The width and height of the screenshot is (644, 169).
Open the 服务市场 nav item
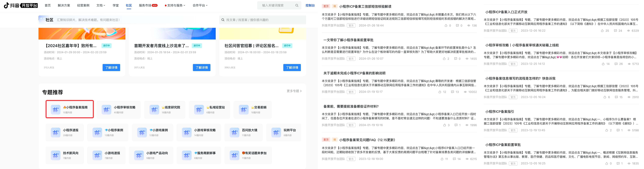(148, 5)
